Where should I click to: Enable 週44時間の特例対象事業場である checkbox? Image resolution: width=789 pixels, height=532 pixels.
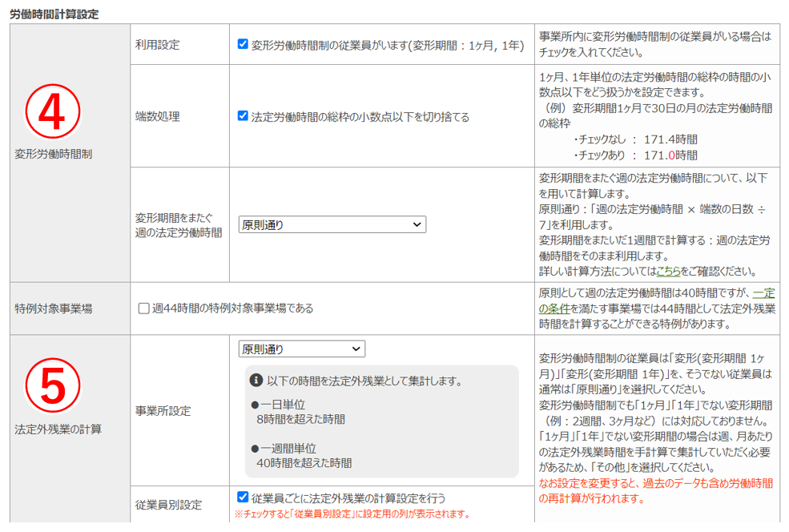click(144, 308)
